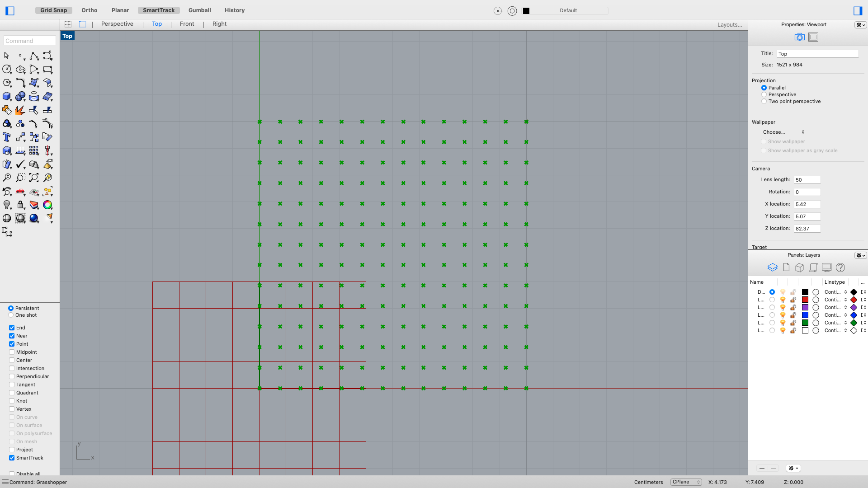Select the Sphere tool

20,96
